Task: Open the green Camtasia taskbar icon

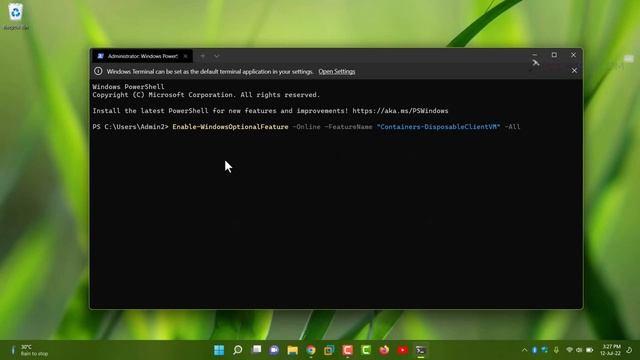Action: (366, 350)
